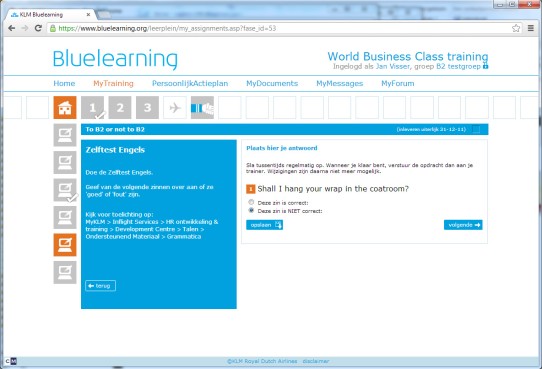This screenshot has width=542, height=369.
Task: Close the KLM Bluelearning tab
Action: (x=88, y=15)
